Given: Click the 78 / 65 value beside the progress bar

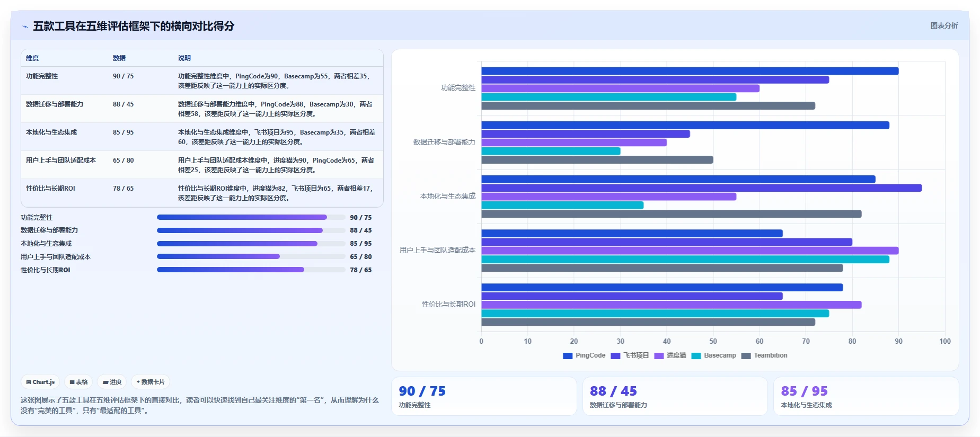Looking at the screenshot, I should [361, 270].
